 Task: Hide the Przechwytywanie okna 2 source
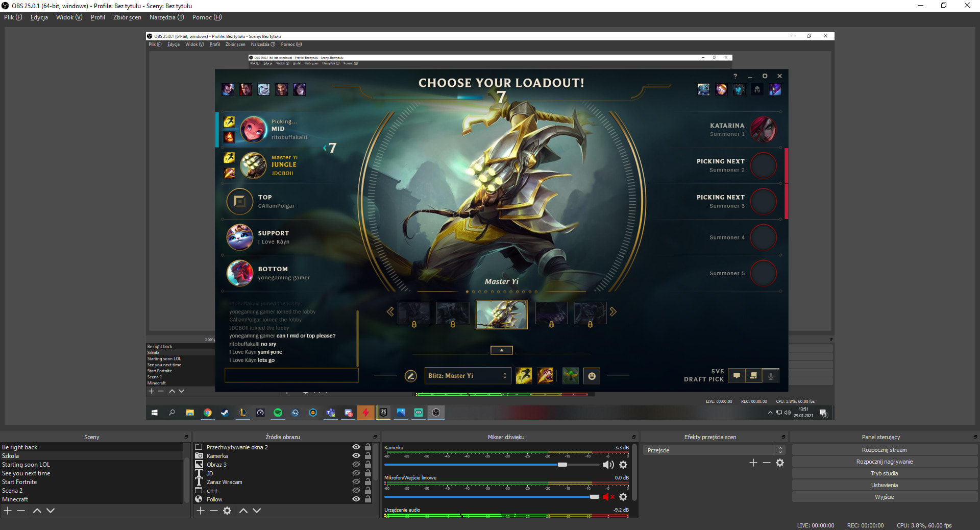356,447
